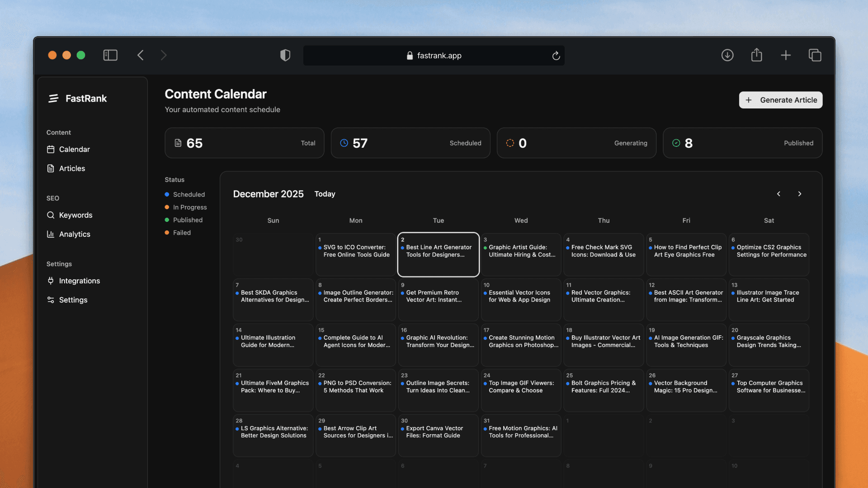Open Settings via its gear icon
Screen dimensions: 868x488
[x=51, y=300]
